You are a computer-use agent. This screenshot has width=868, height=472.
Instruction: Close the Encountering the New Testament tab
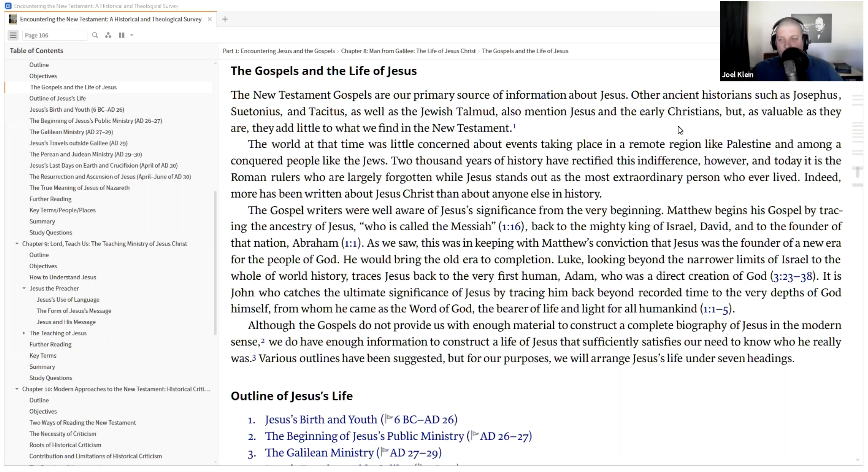pyautogui.click(x=210, y=19)
